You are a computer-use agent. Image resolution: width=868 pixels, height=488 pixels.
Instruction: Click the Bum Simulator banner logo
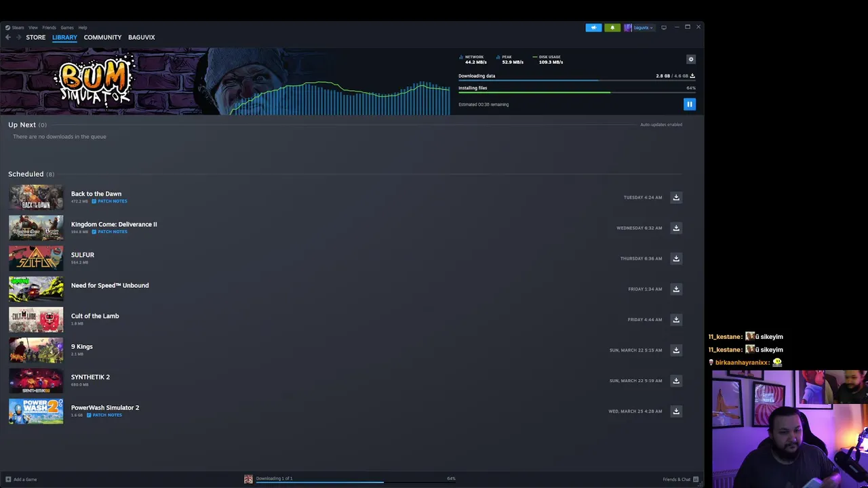click(x=95, y=81)
